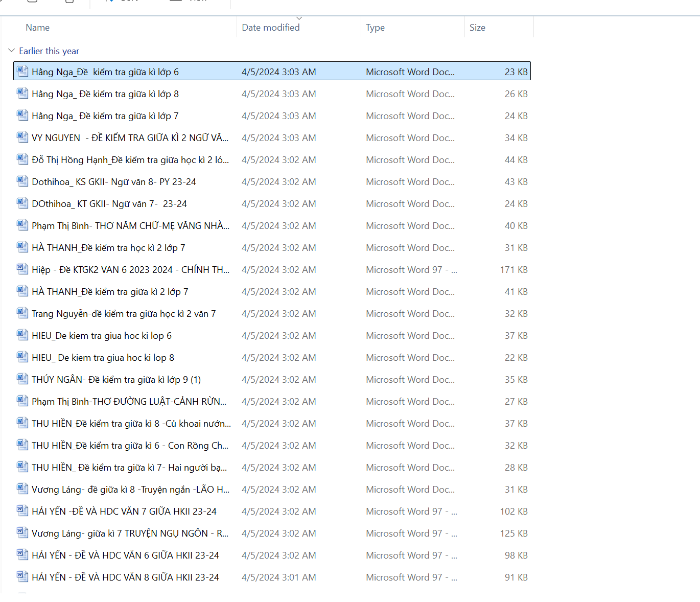Select file name 'Đỗ Thị Hồng Hạnh_Đề kiểm tra giữa học kì 2'
Viewport: 700px width, 602px height.
130,160
